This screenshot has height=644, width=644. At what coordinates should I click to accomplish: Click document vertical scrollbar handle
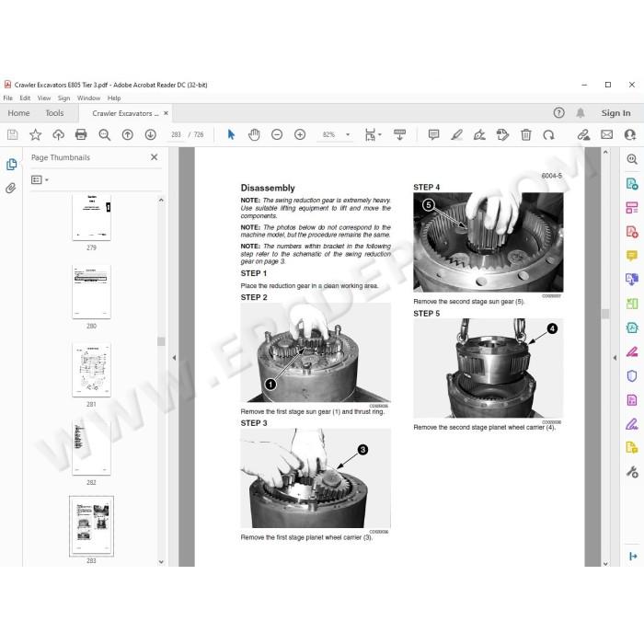coord(605,314)
